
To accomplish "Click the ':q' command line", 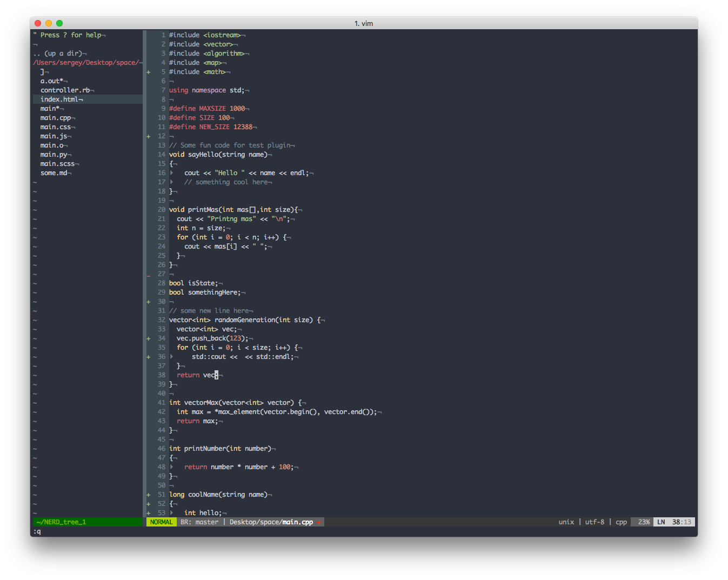I will point(37,532).
